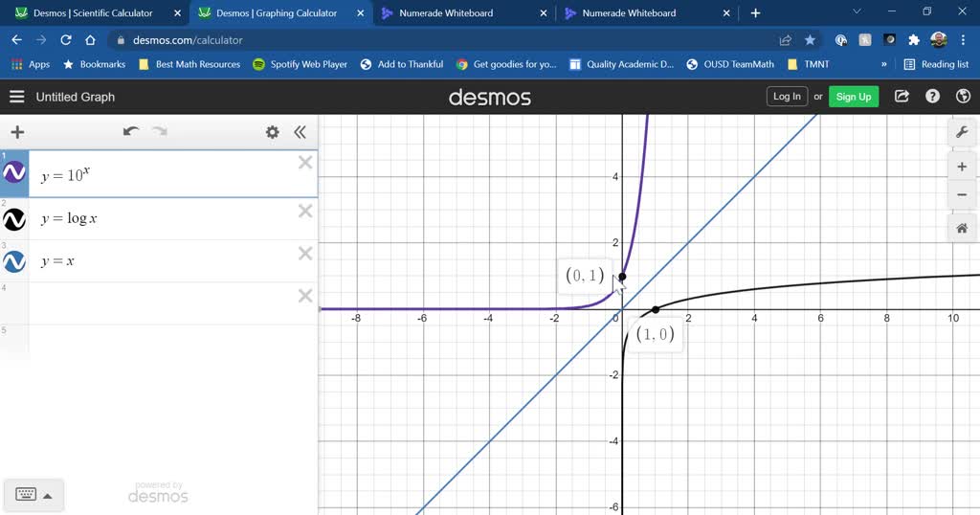
Task: Show the on-screen keypad
Action: 26,494
